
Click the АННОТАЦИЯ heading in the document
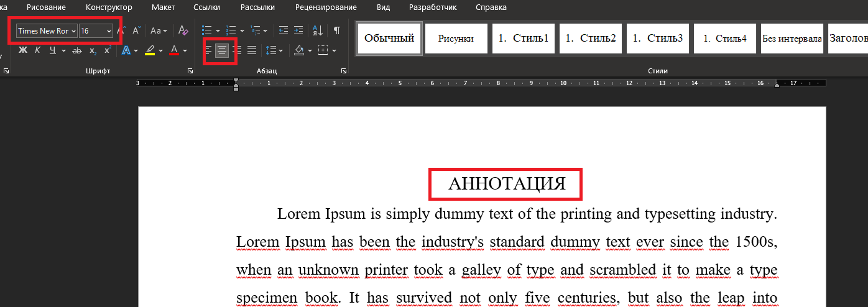[506, 184]
